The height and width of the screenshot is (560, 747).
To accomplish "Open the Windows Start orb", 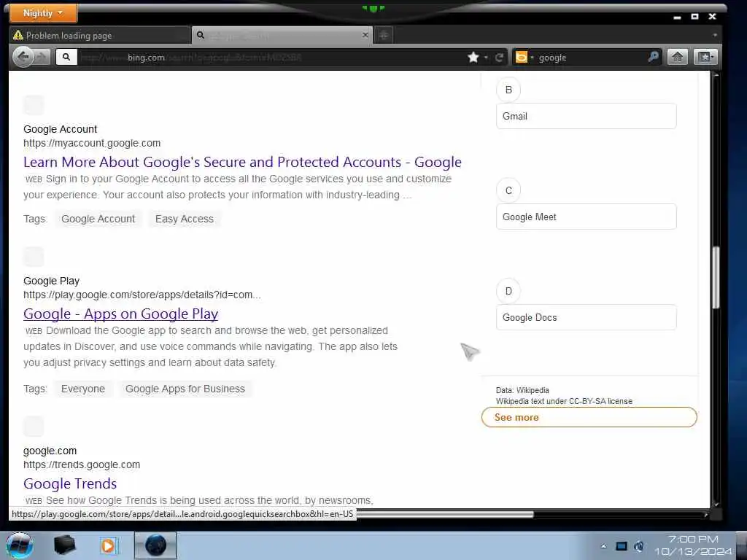I will (x=20, y=545).
